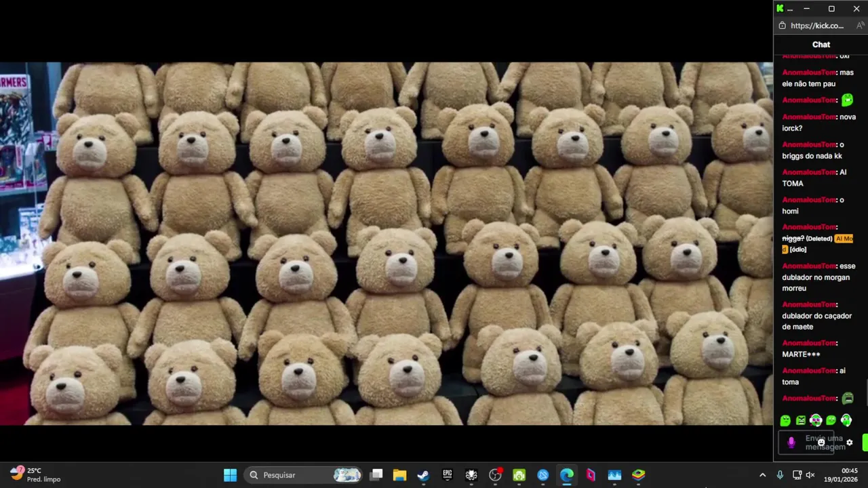Viewport: 868px width, 488px height.
Task: Open Microsoft Edge from the taskbar
Action: tap(566, 475)
